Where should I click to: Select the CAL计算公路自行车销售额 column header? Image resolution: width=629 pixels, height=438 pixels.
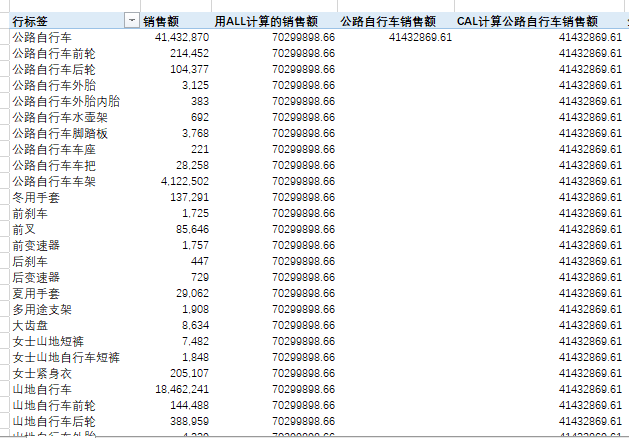click(527, 21)
